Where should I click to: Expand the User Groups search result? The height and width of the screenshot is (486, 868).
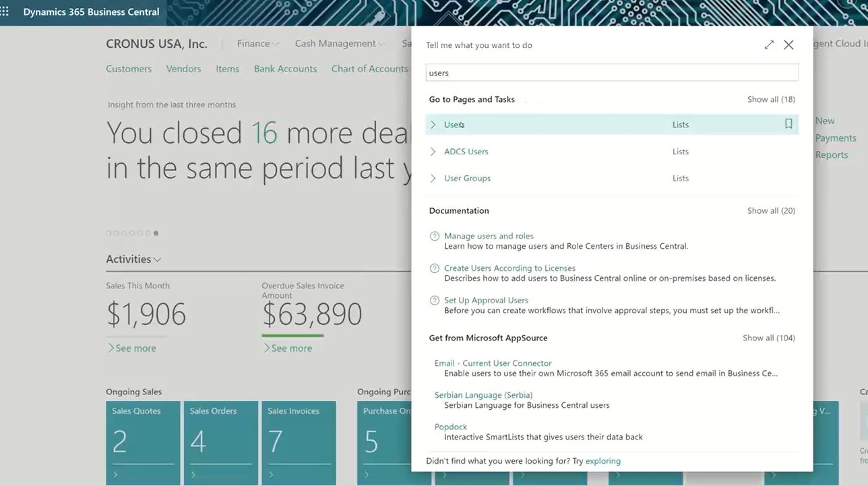[x=433, y=178]
